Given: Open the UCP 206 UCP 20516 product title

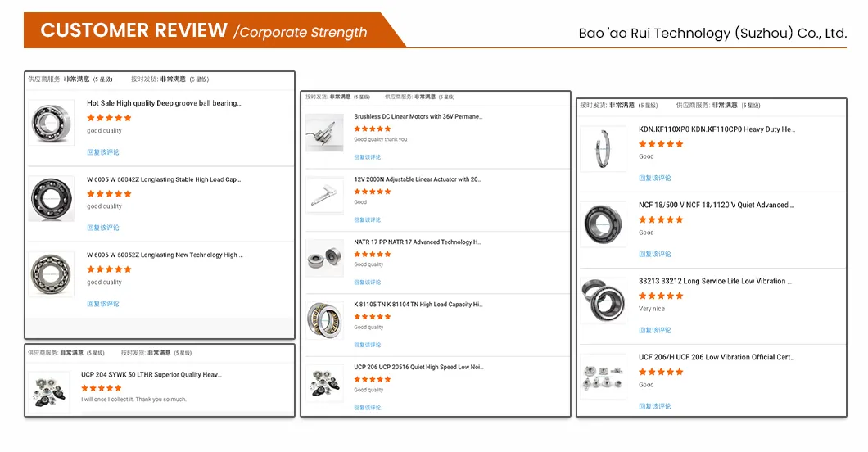Looking at the screenshot, I should pyautogui.click(x=418, y=367).
